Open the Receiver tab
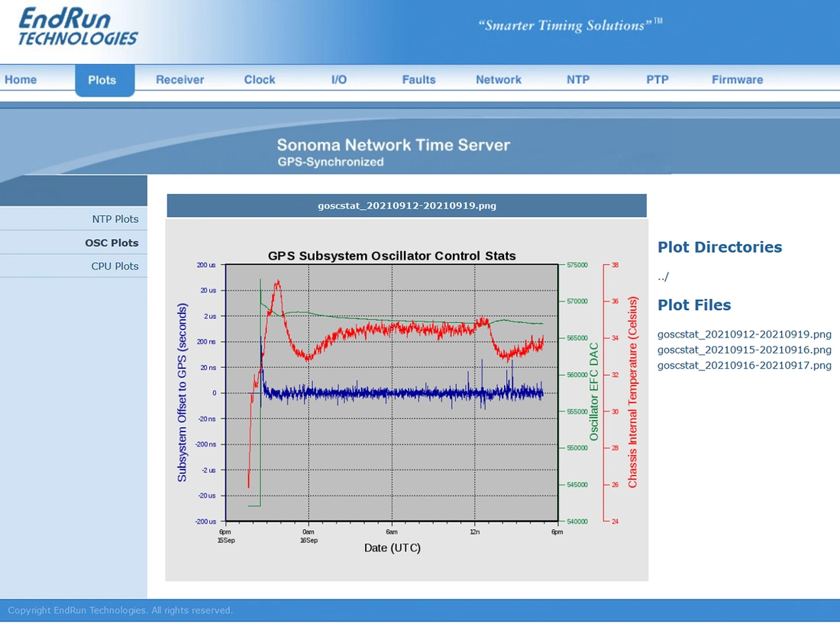The height and width of the screenshot is (626, 840). tap(180, 80)
